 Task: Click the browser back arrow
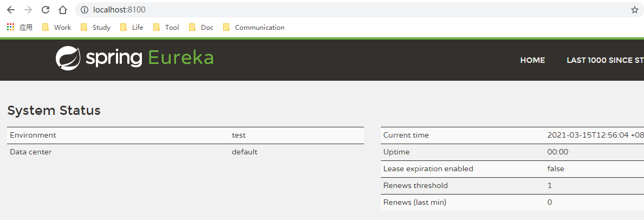click(x=11, y=10)
